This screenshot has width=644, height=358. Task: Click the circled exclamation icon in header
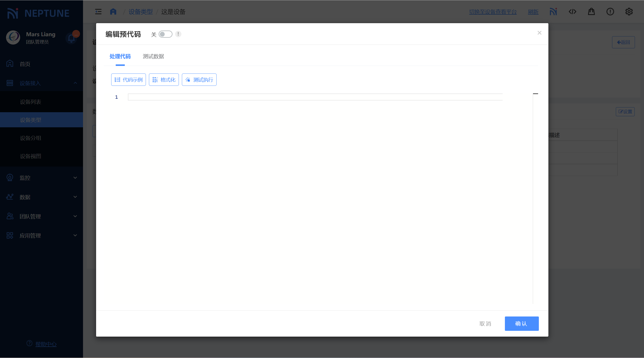click(x=610, y=12)
